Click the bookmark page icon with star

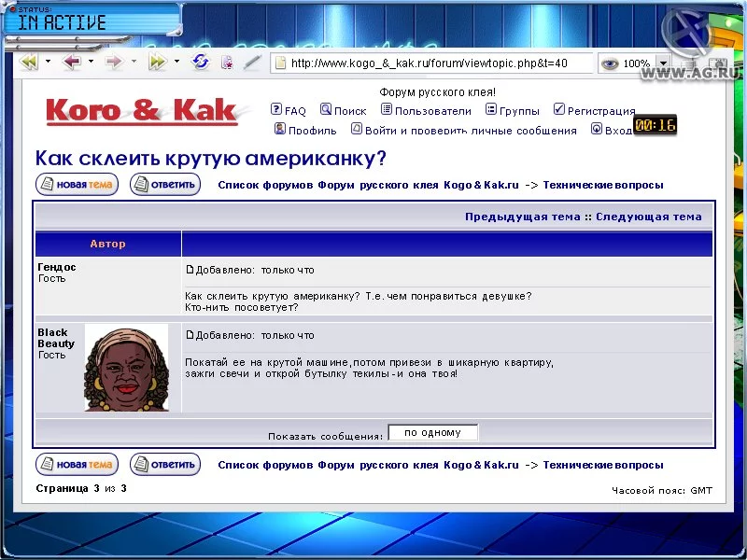(227, 63)
